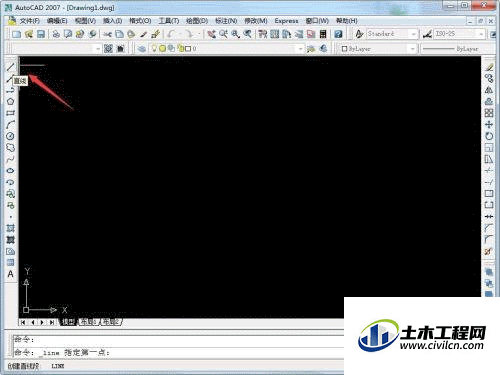The width and height of the screenshot is (500, 375).
Task: Open the 绘图(D) menu
Action: [x=197, y=21]
